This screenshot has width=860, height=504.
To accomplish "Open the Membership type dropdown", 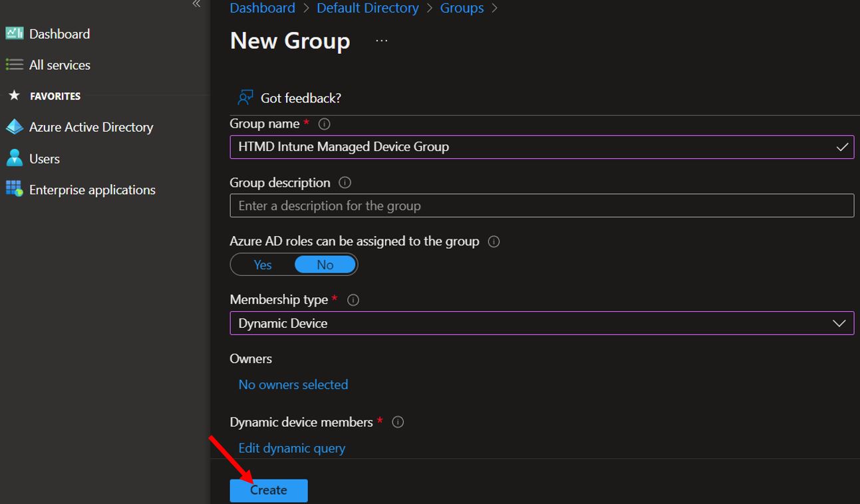I will [839, 323].
